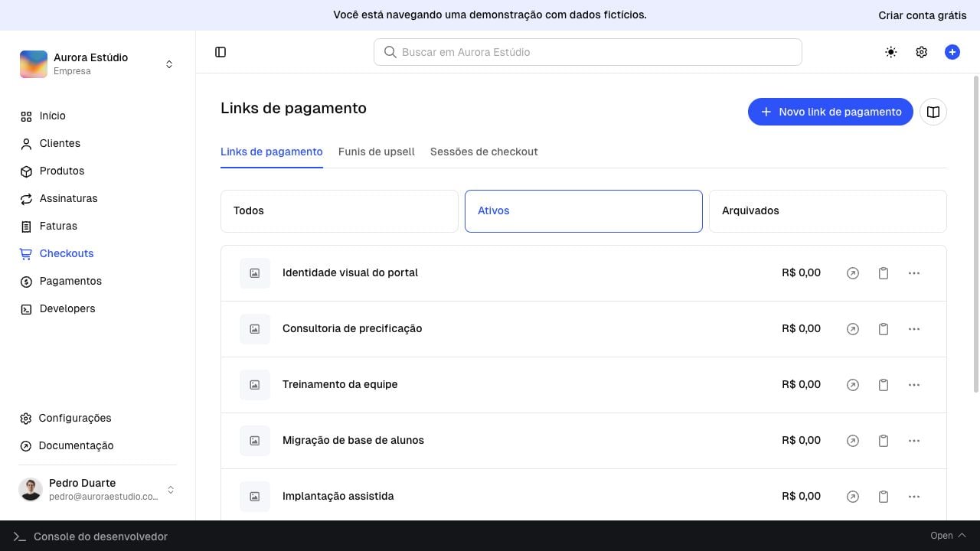Expand Pedro Duarte user menu
980x551 pixels.
[x=171, y=490]
